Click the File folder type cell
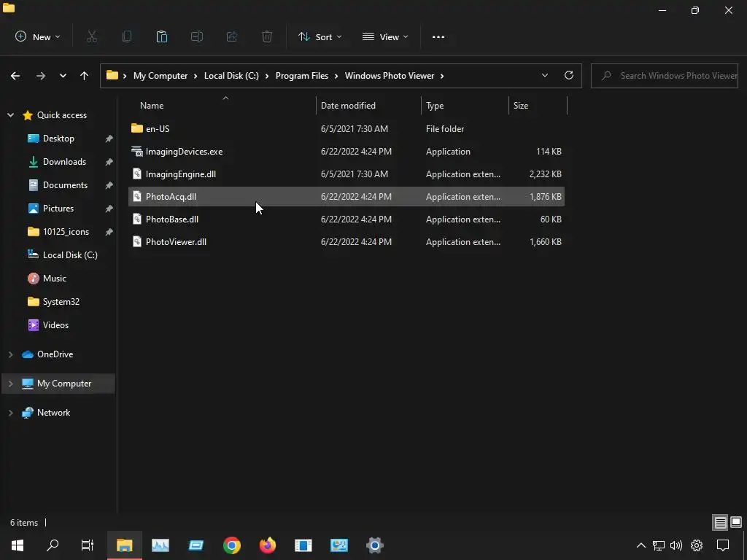Screen dimensions: 747x560 445,128
